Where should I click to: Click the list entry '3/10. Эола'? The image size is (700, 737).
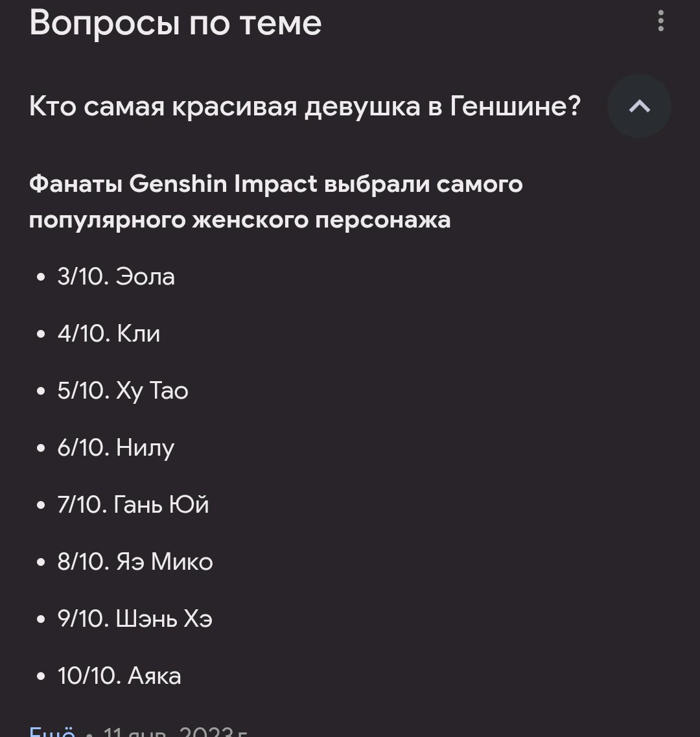click(x=116, y=276)
